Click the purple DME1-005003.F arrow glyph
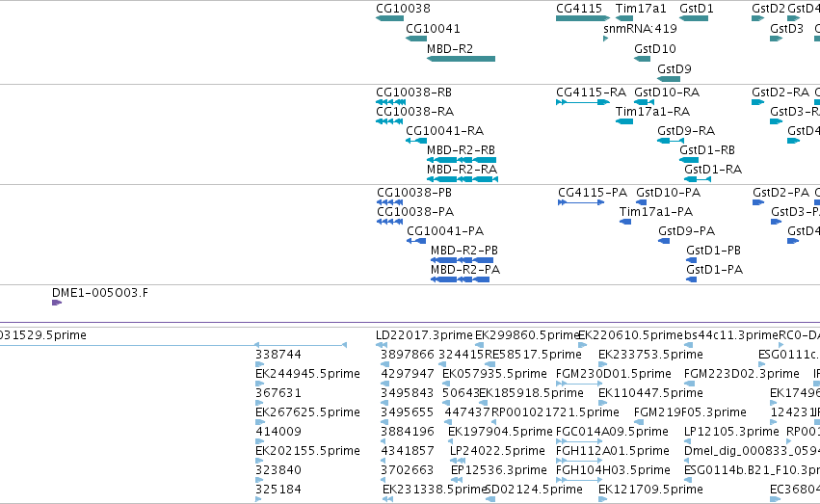 pos(57,303)
